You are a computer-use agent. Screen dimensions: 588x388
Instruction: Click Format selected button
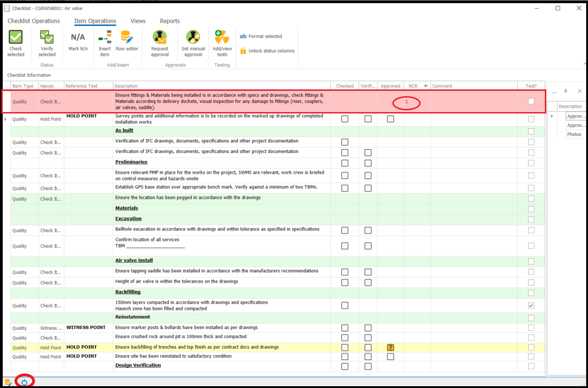tap(261, 36)
